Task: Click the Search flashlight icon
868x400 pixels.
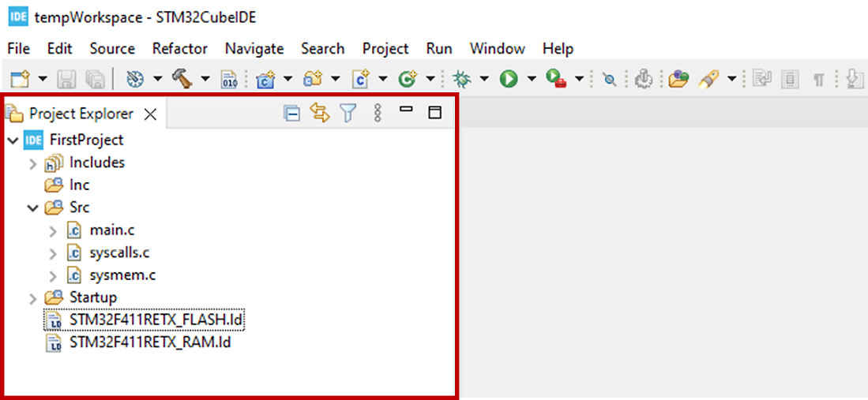Action: click(x=708, y=79)
